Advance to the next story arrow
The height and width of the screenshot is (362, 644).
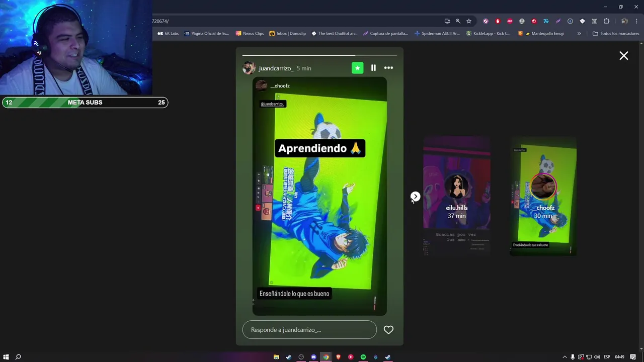tap(415, 197)
